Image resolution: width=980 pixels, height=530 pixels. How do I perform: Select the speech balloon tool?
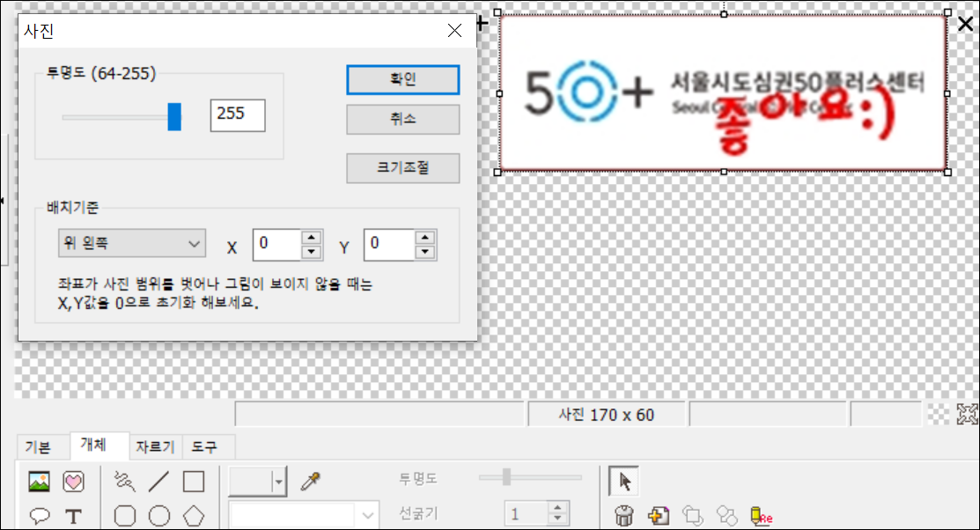[x=40, y=516]
